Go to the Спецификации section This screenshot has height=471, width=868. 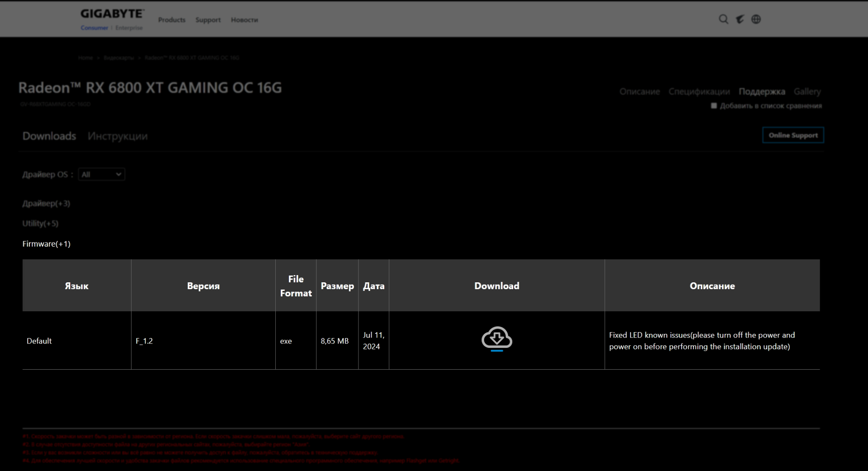pyautogui.click(x=699, y=92)
